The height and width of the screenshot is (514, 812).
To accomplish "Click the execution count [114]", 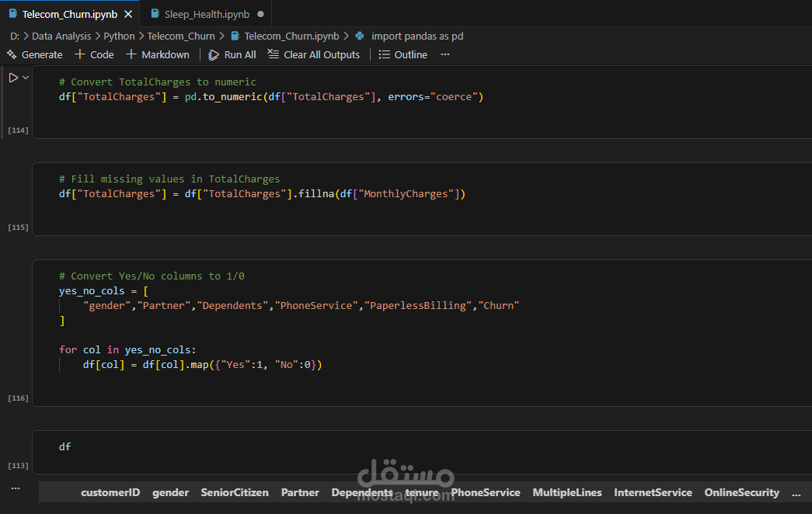I will point(18,130).
